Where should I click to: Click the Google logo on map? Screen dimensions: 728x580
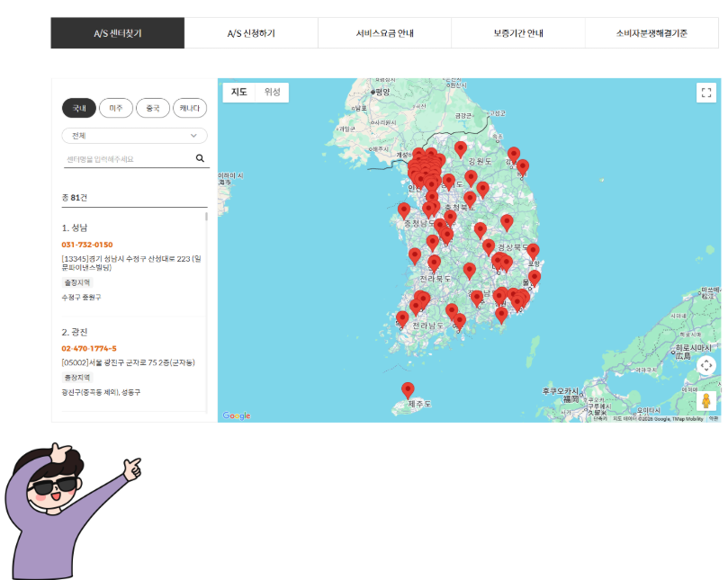tap(237, 415)
